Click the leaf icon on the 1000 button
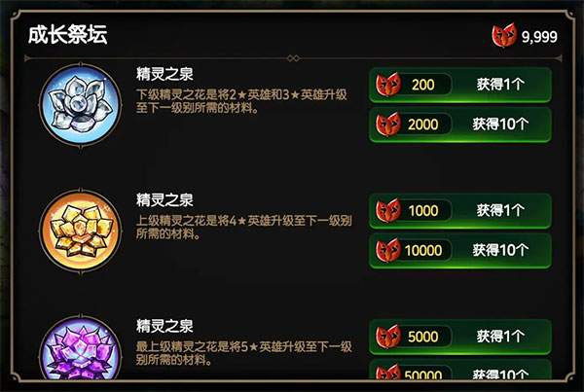Screen dimensions: 584x392 (x=388, y=210)
